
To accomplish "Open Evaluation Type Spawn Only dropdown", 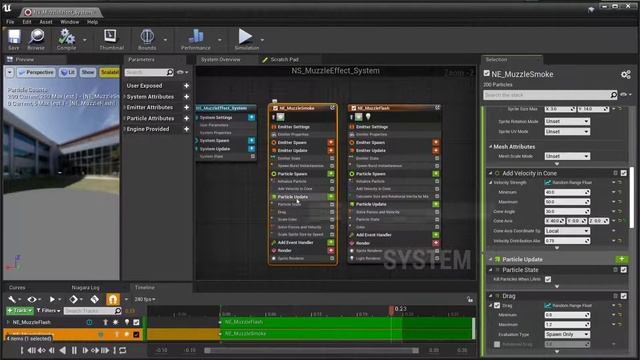I will [567, 334].
